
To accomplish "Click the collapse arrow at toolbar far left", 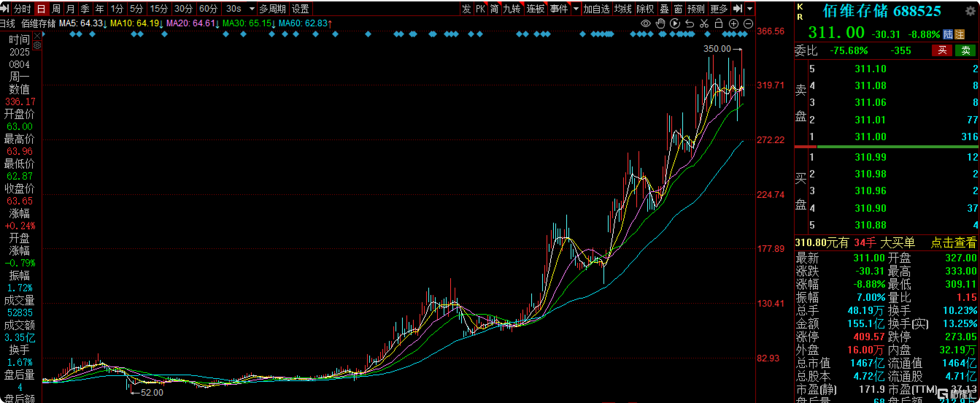I will tap(5, 8).
